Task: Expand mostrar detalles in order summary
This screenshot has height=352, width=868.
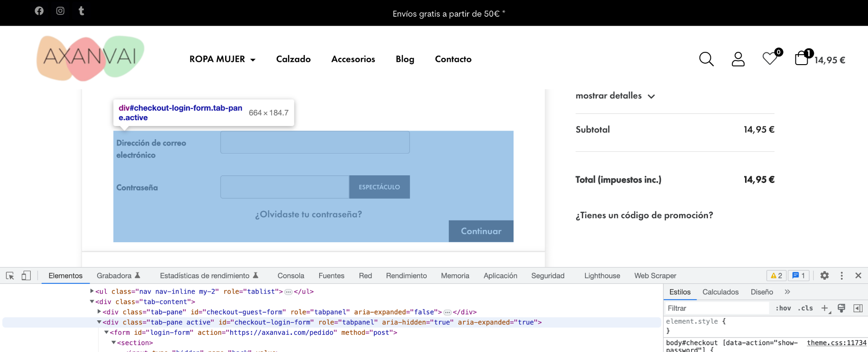Action: pyautogui.click(x=615, y=96)
